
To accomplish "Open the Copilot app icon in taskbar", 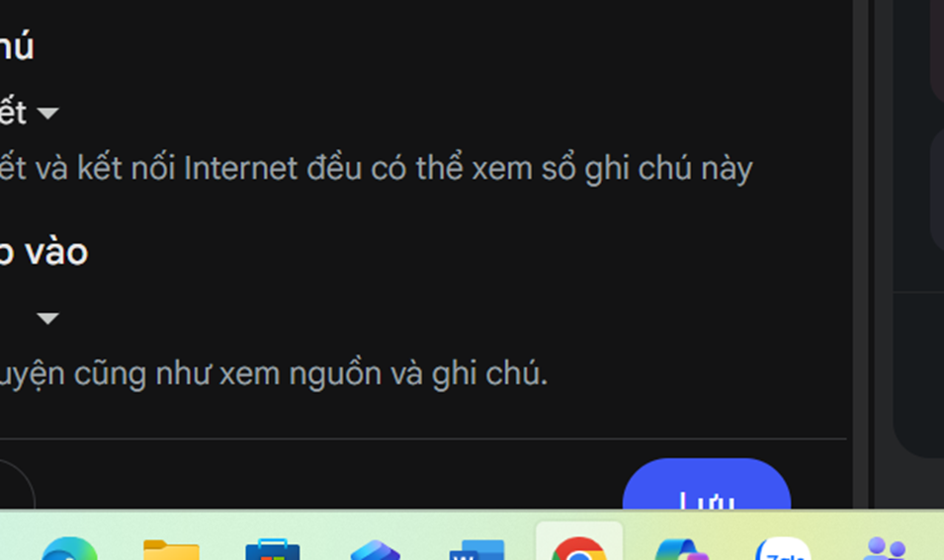I will pos(681,549).
